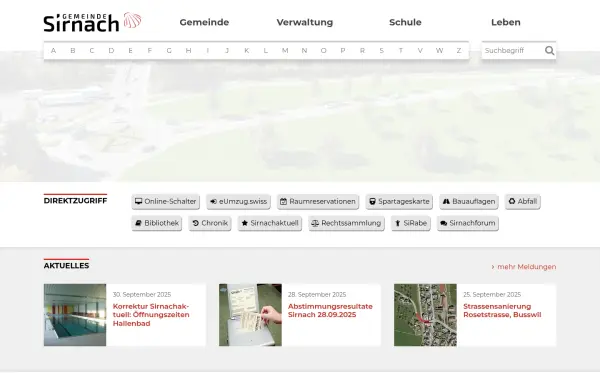The height and width of the screenshot is (375, 600).
Task: Open the voting ballot thumbnail
Action: [250, 315]
